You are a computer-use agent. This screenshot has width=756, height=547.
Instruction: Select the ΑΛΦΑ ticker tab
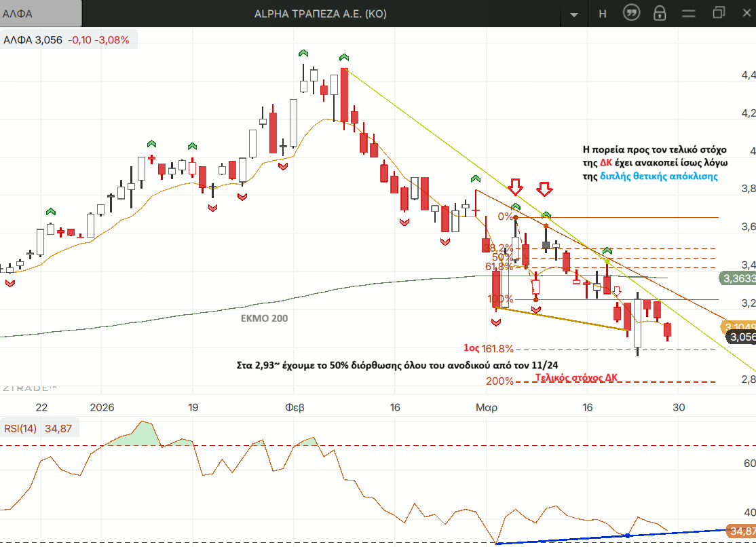[x=41, y=14]
